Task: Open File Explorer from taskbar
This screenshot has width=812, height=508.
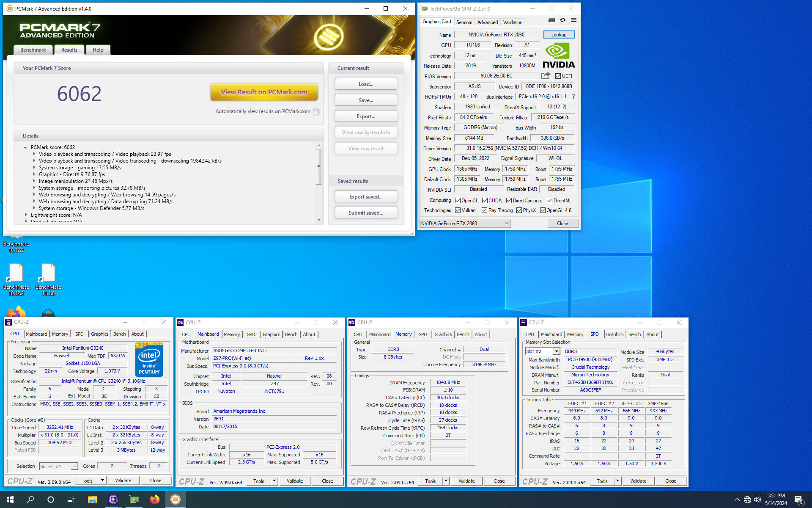Action: [x=92, y=500]
